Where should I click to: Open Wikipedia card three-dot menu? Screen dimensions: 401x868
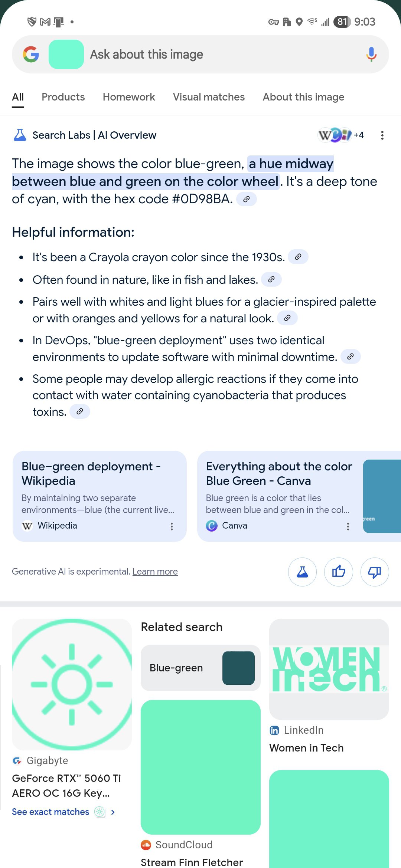click(x=172, y=526)
